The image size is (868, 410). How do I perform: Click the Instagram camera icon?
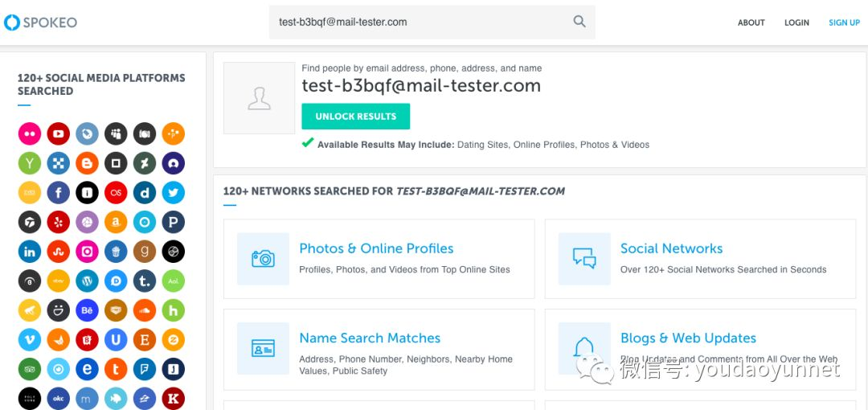point(87,252)
